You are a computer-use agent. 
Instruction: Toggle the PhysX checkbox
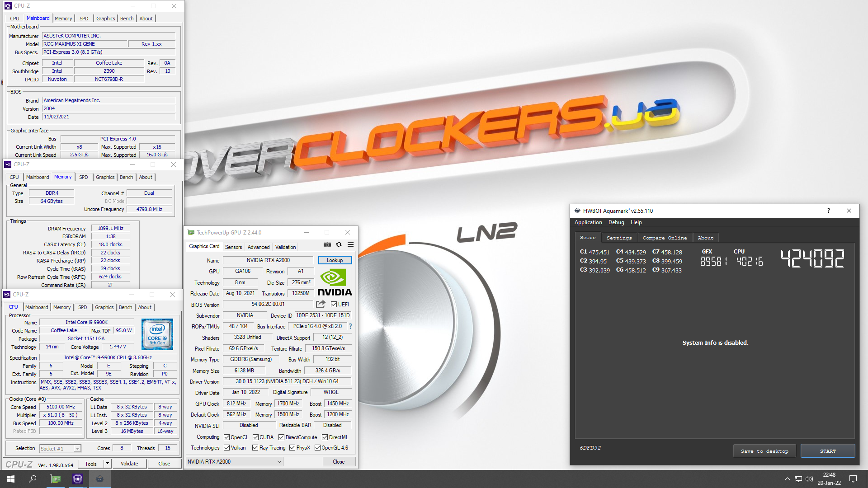click(x=292, y=448)
